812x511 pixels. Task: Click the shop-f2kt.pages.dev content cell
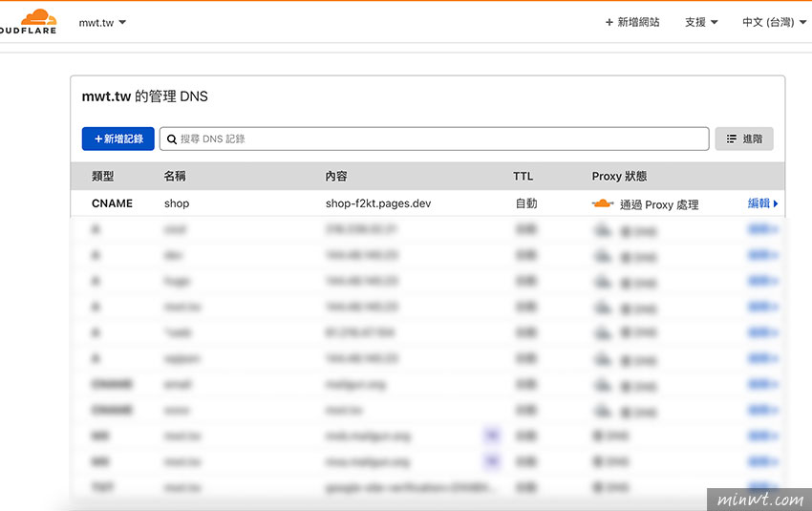coord(378,203)
